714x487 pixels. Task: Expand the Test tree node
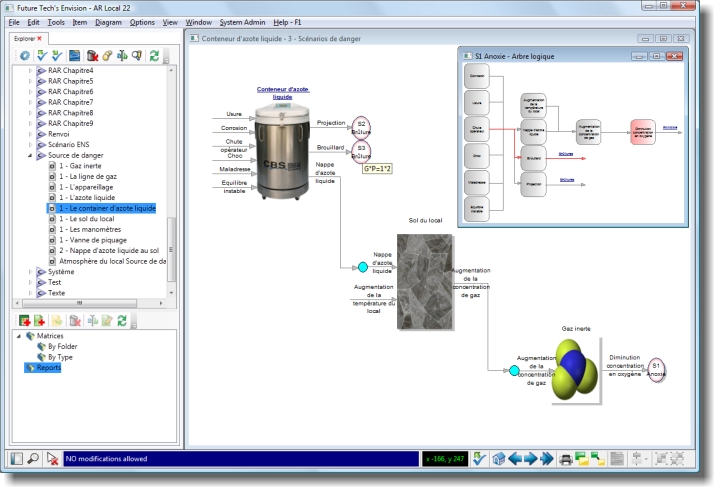31,282
